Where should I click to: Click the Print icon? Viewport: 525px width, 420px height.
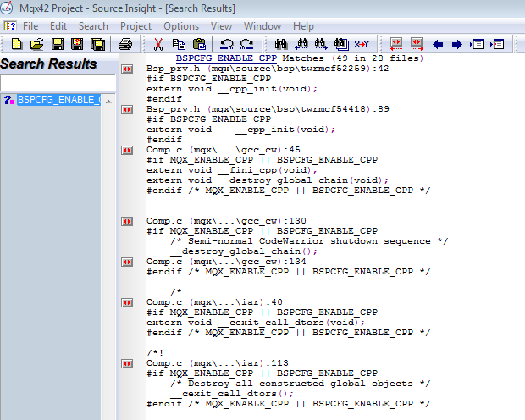[x=125, y=44]
